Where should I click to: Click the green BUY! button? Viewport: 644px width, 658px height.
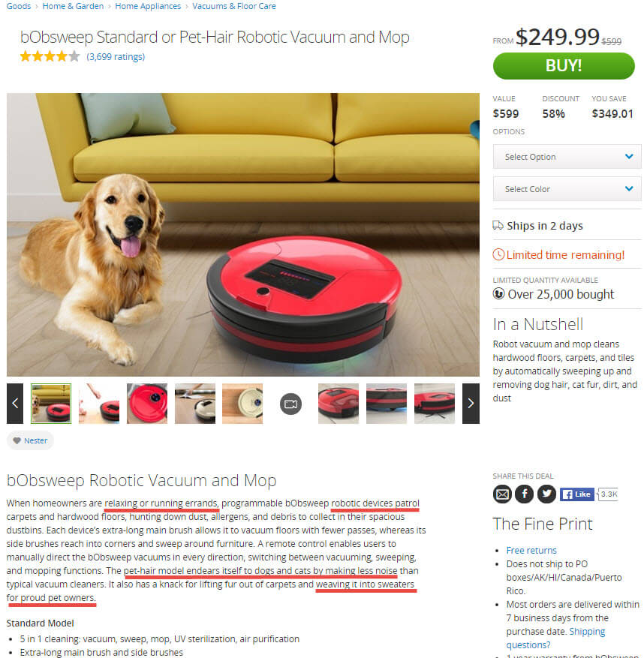coord(564,66)
